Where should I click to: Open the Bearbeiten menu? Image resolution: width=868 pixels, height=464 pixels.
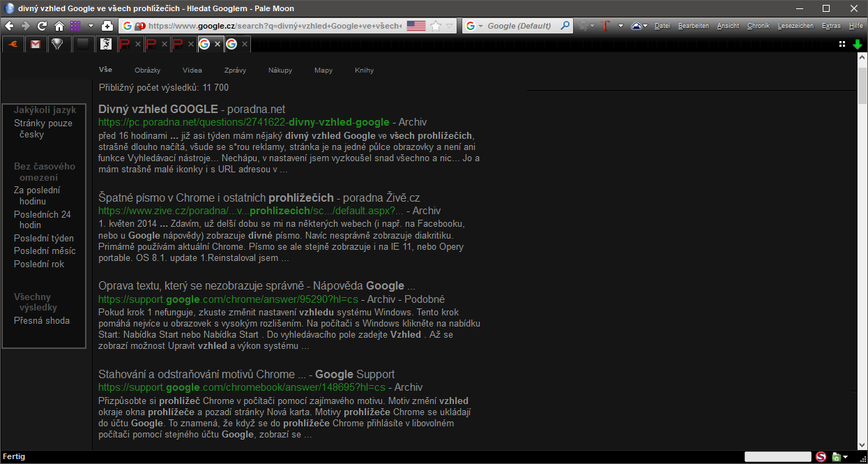coord(693,26)
